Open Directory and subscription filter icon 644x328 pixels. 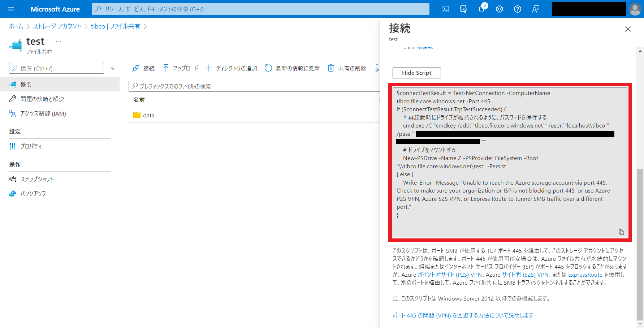pos(463,9)
